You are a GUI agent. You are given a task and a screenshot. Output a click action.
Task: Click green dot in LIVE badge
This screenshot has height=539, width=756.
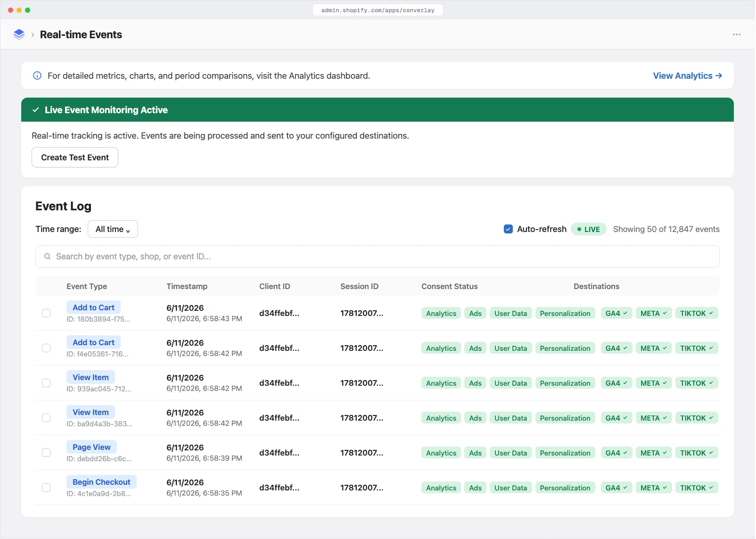click(579, 229)
